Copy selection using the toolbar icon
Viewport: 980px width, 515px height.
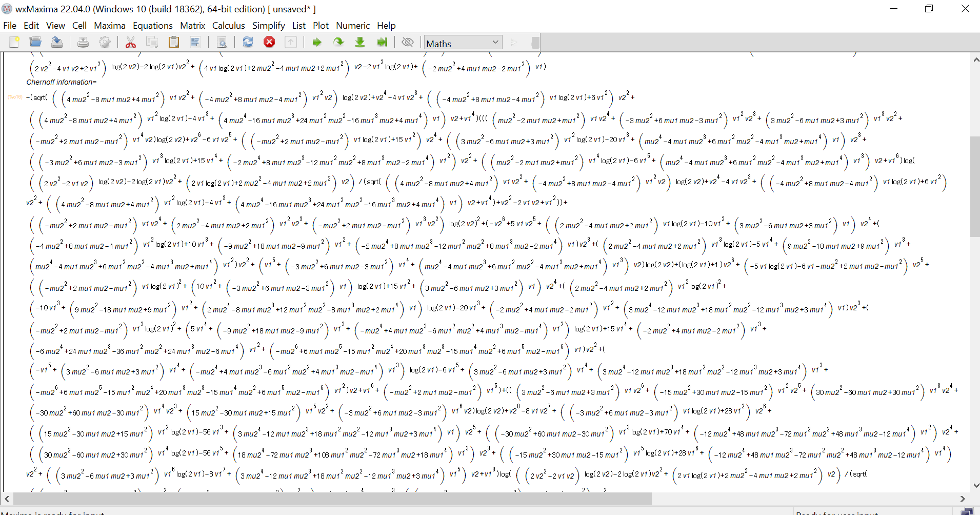(x=152, y=42)
